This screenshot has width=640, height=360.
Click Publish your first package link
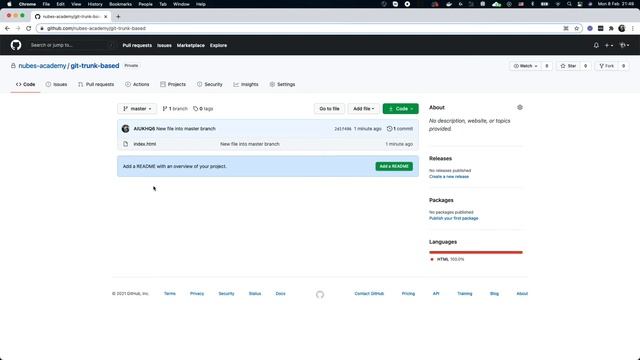(453, 218)
